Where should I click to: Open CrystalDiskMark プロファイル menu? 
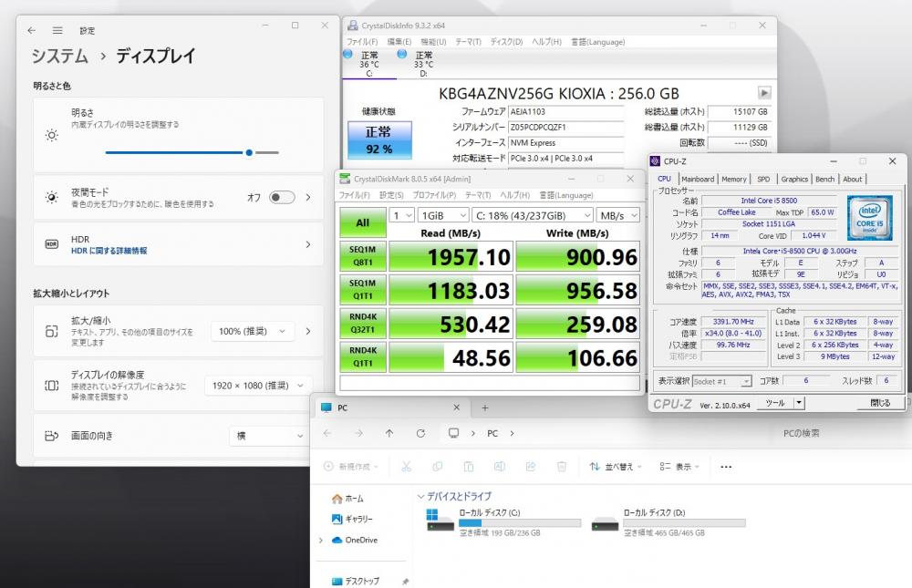click(x=434, y=195)
